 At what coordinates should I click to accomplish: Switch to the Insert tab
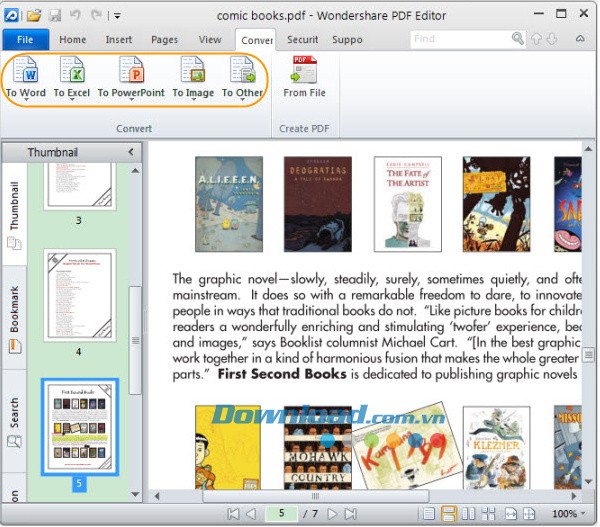pyautogui.click(x=119, y=39)
